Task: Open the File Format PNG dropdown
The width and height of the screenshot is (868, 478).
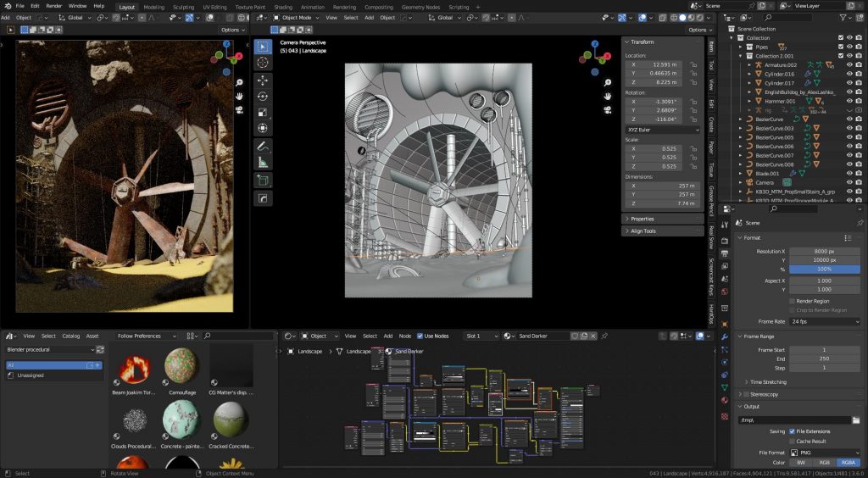Action: point(826,453)
